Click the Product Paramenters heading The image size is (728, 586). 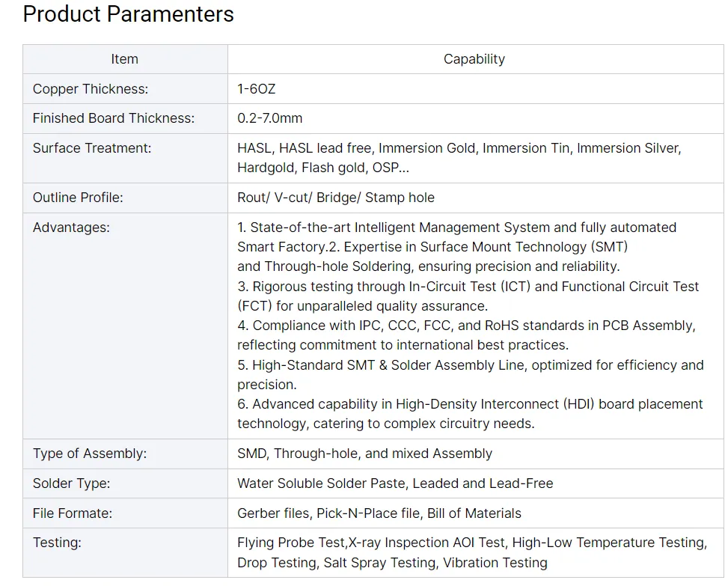[x=128, y=14]
